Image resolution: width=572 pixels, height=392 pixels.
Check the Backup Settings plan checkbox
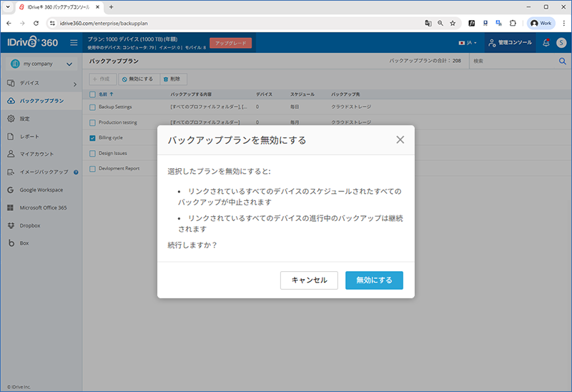coord(92,107)
